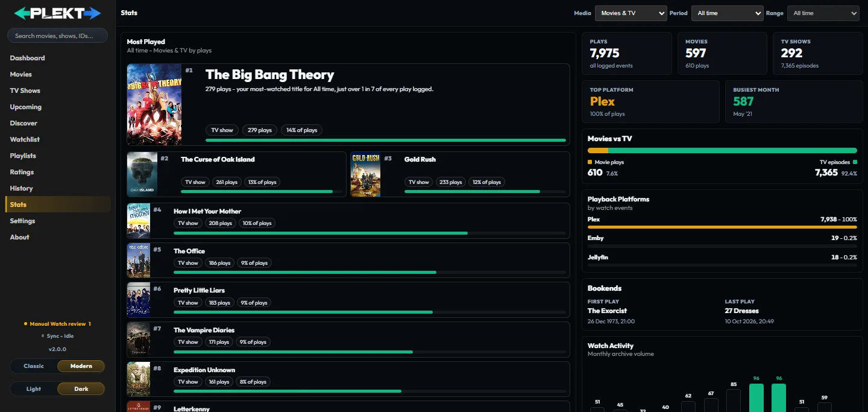The width and height of the screenshot is (868, 412).
Task: Click The Vampire Diaries poster
Action: tap(139, 340)
